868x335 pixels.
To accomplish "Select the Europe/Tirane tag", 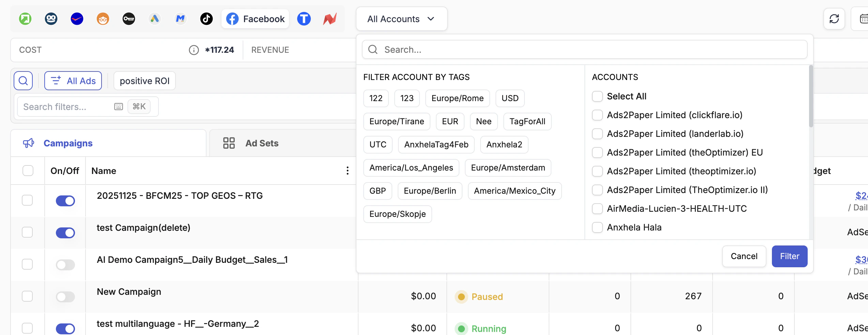I will point(397,122).
